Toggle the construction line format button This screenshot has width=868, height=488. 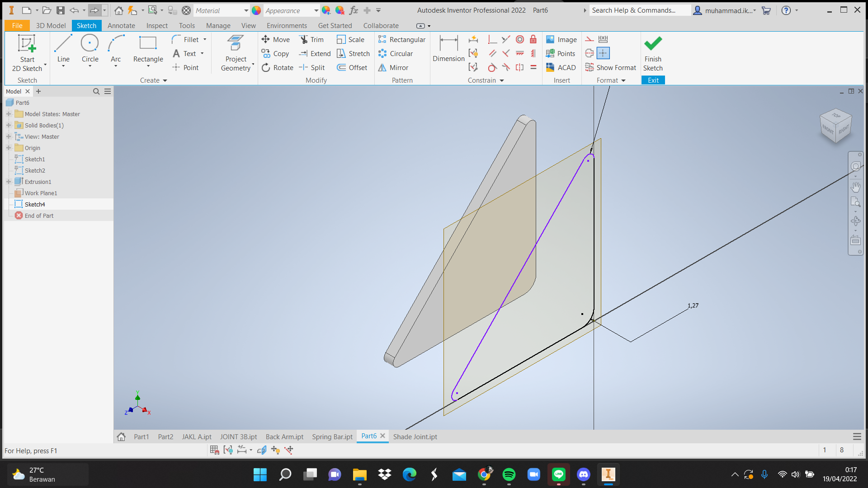pos(590,39)
